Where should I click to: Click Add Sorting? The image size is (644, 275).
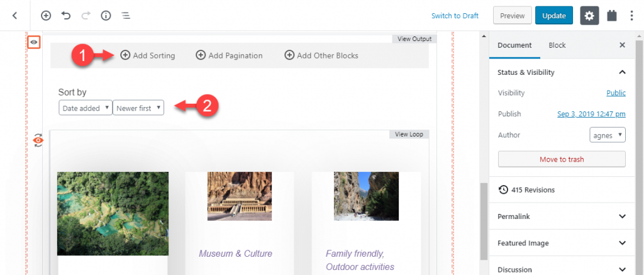[x=147, y=55]
